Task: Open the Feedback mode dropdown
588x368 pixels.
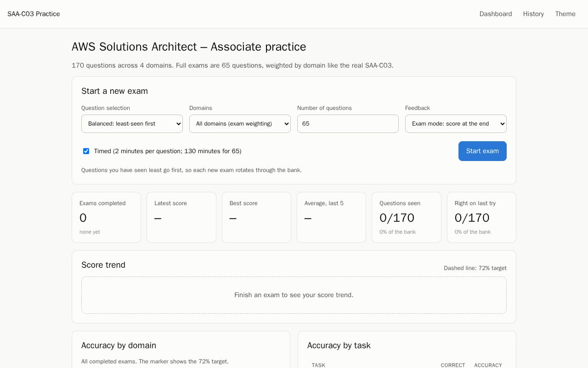Action: pyautogui.click(x=456, y=124)
